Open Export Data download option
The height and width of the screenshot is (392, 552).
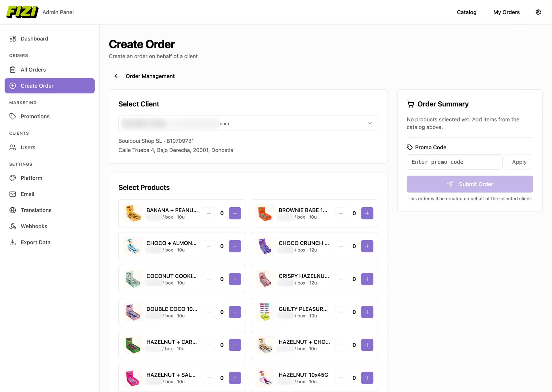click(x=35, y=242)
